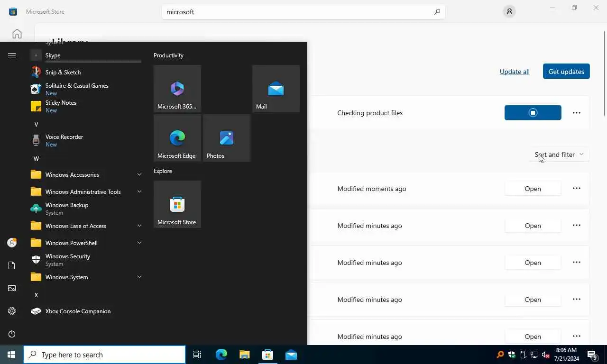The height and width of the screenshot is (364, 607).
Task: Click the Windows Start button
Action: [11, 355]
